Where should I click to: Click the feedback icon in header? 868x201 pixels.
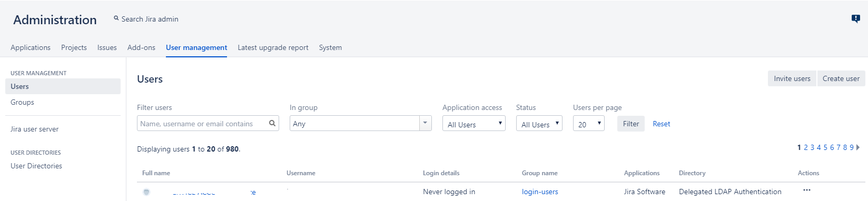(856, 19)
